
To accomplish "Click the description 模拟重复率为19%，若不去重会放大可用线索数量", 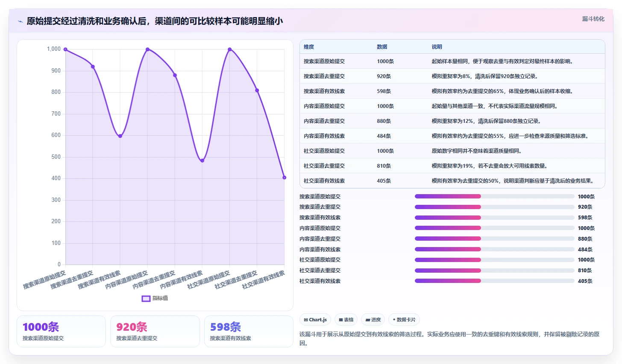I will click(490, 166).
